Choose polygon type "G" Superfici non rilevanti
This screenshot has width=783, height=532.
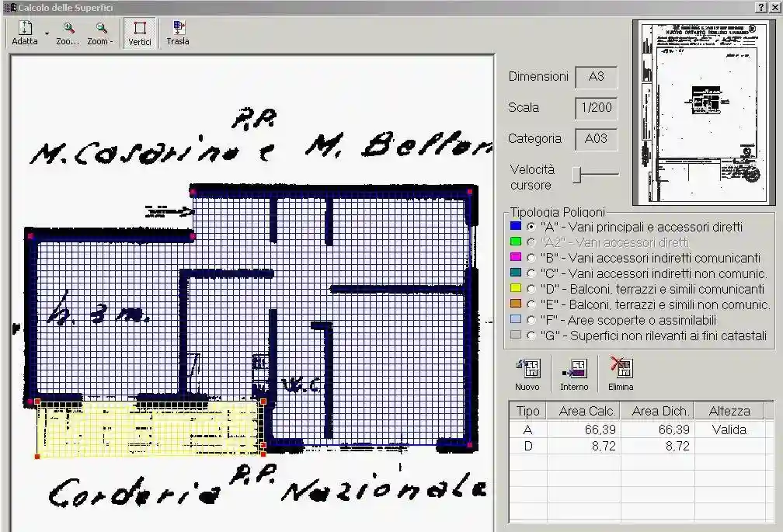531,336
